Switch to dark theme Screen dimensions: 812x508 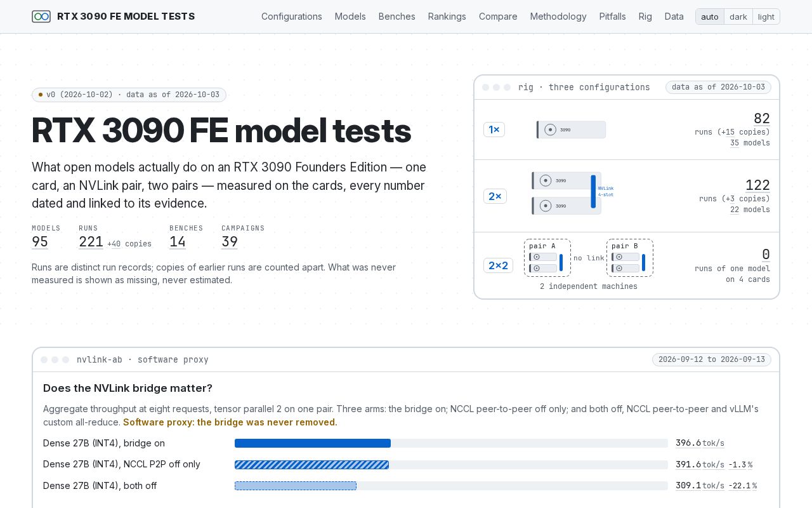point(738,17)
